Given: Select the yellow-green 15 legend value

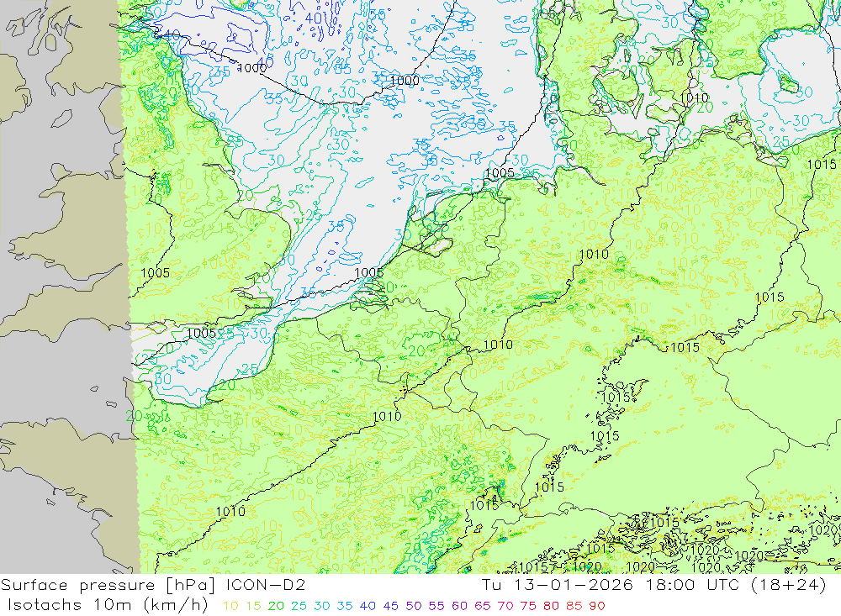Looking at the screenshot, I should (x=253, y=606).
